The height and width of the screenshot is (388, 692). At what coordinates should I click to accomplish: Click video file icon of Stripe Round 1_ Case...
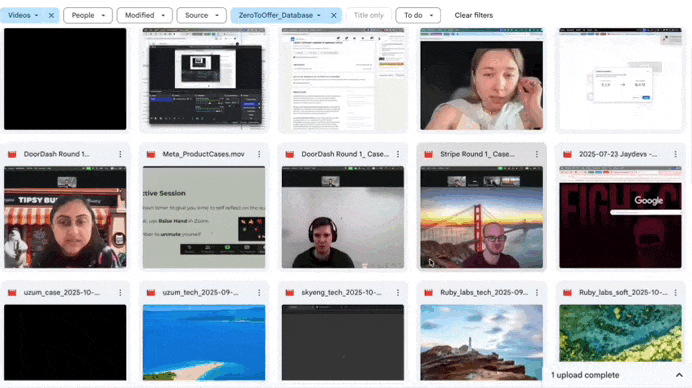coord(429,154)
